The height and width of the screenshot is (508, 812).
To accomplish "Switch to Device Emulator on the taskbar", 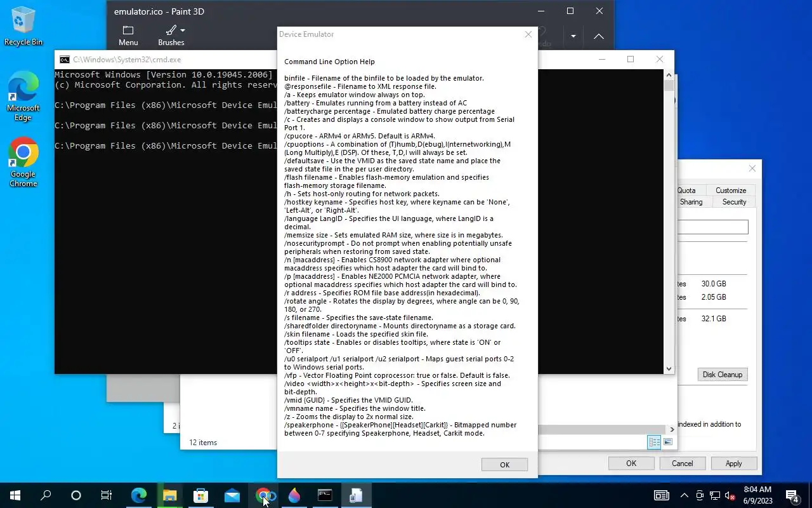I will tap(356, 495).
